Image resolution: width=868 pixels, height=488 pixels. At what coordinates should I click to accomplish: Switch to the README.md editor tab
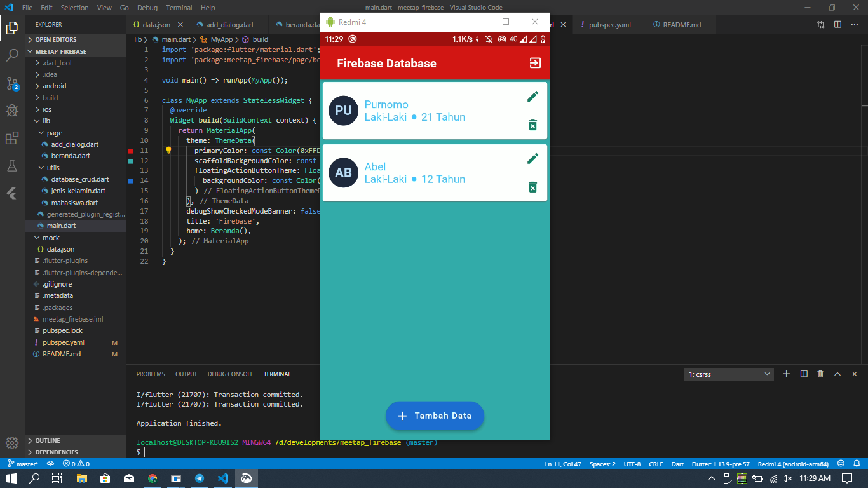click(x=682, y=25)
